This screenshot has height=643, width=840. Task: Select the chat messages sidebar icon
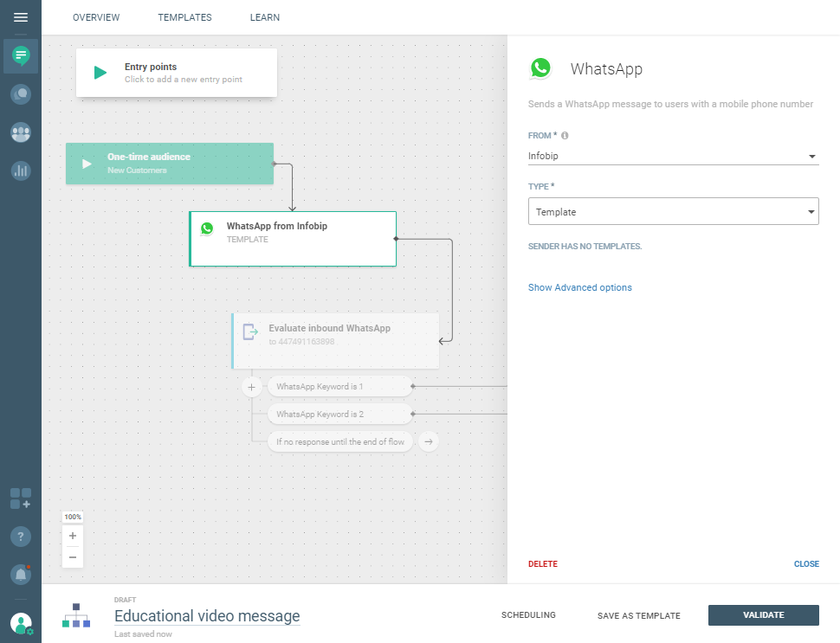tap(21, 56)
